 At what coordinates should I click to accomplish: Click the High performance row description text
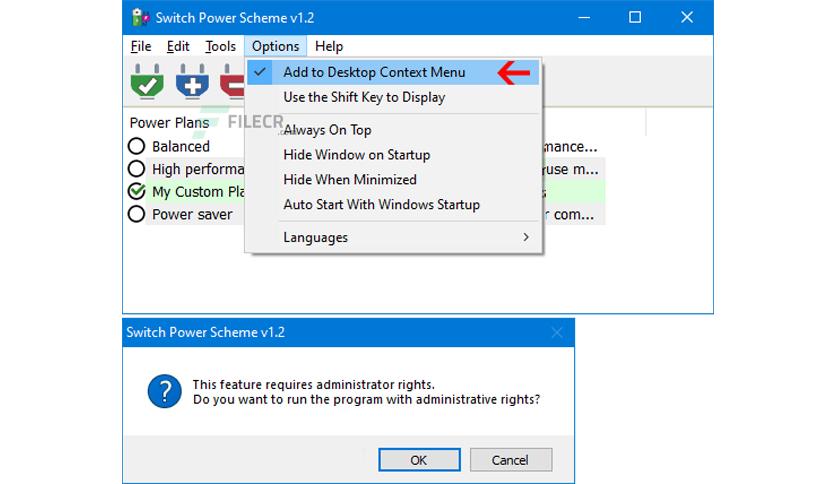pos(570,169)
